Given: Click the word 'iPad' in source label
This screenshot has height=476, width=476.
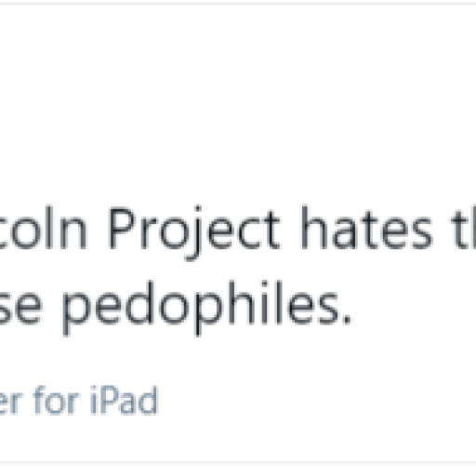Looking at the screenshot, I should (124, 400).
